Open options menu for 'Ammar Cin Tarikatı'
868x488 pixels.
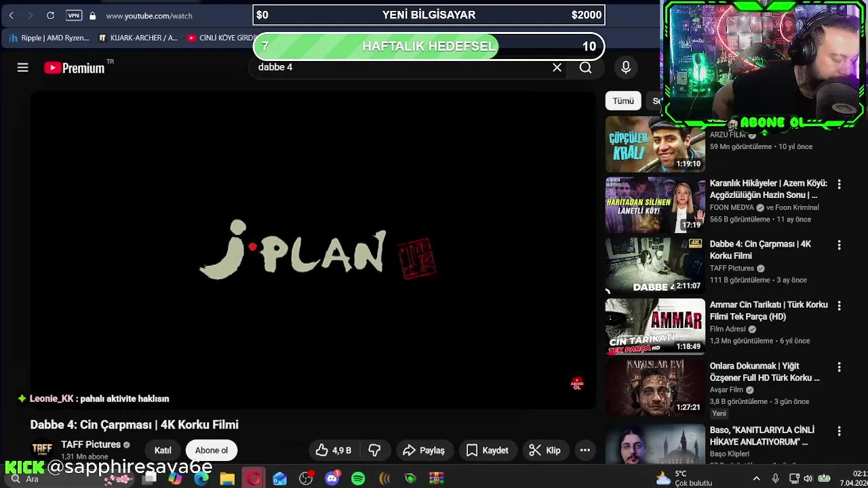839,306
